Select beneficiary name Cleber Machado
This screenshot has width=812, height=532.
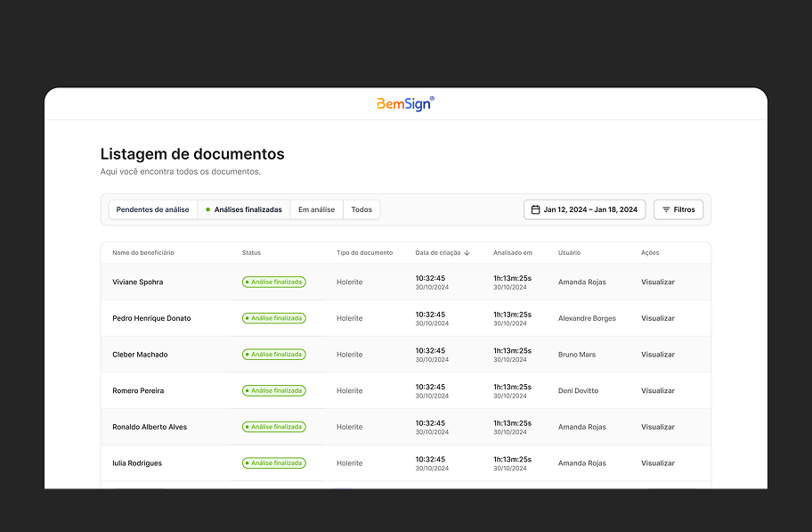(140, 355)
